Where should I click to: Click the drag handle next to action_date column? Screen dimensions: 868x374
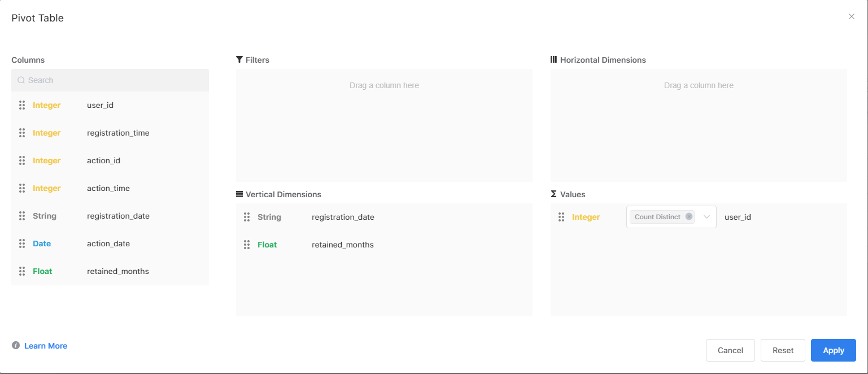tap(21, 243)
